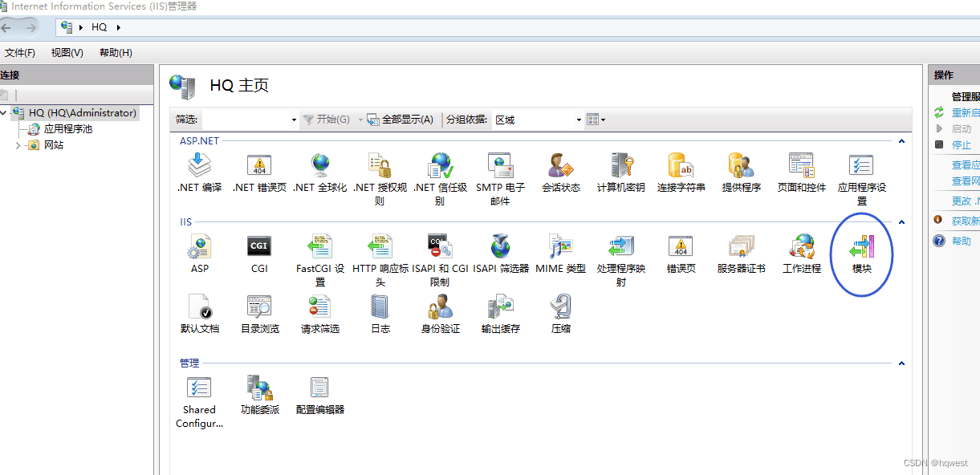Screen dimensions: 980x475
Task: Expand the HQ breadcrumb arrow in address bar
Action: point(119,27)
